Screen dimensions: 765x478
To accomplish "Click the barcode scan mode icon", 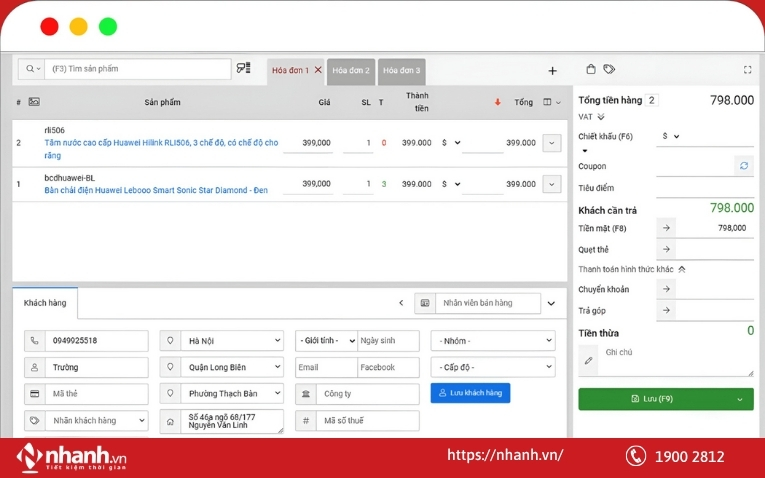I will tap(243, 69).
